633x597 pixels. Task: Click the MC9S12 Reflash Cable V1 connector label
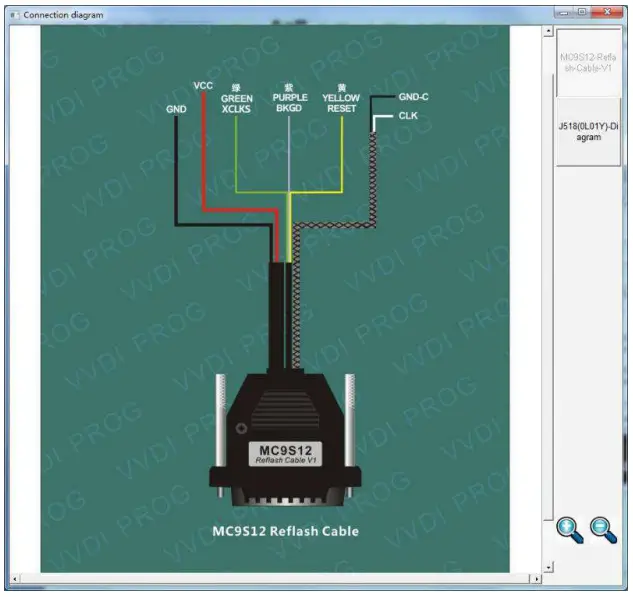point(285,454)
